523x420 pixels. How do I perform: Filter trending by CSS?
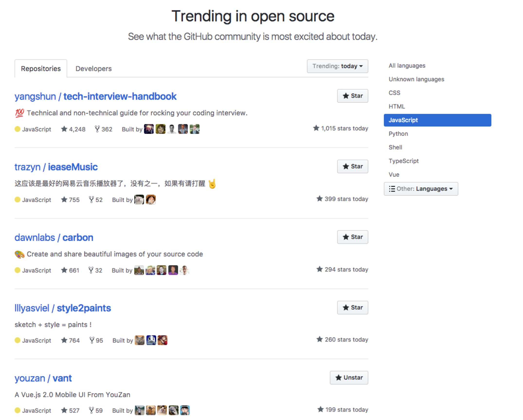click(394, 93)
